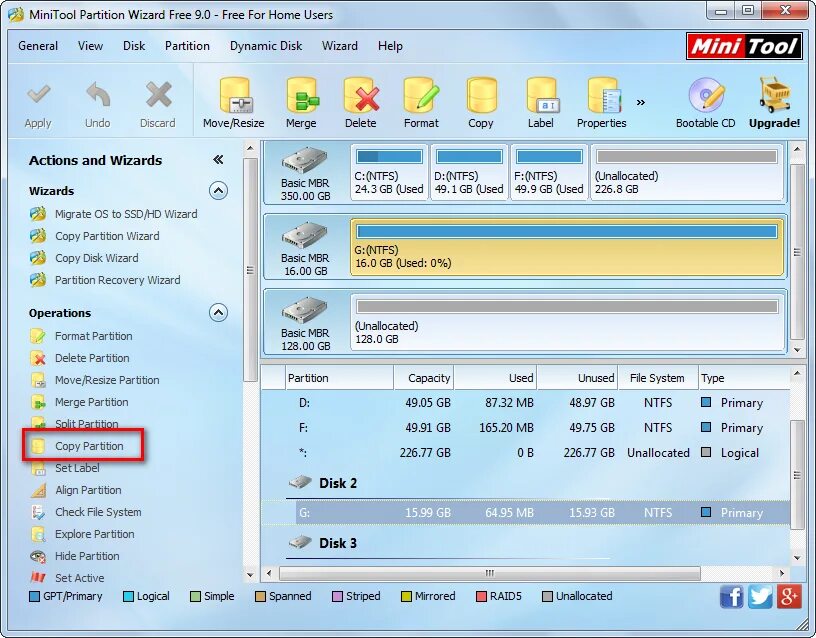
Task: Click the Copy toolbar icon
Action: tap(481, 95)
